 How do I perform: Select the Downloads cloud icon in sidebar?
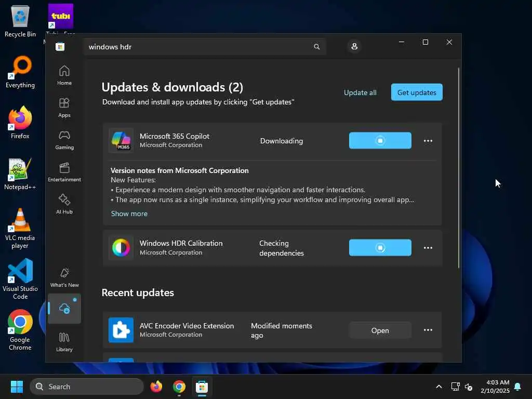(x=64, y=309)
